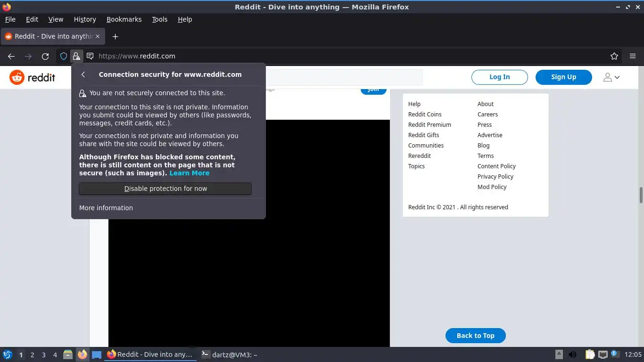Open the Press link
The image size is (644, 362).
tap(485, 125)
